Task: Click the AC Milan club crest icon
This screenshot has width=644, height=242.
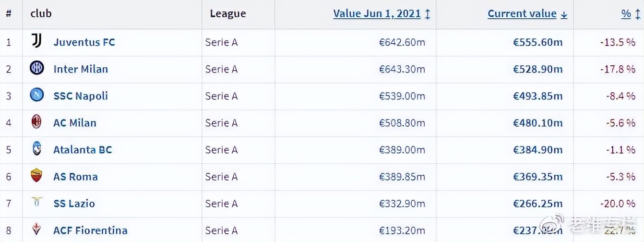Action: click(x=36, y=122)
